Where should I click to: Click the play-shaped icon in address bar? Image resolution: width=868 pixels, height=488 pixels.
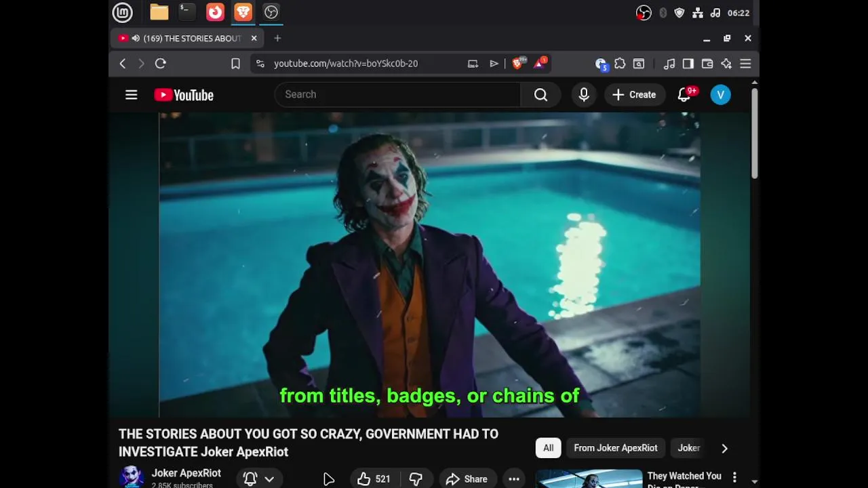click(x=494, y=64)
